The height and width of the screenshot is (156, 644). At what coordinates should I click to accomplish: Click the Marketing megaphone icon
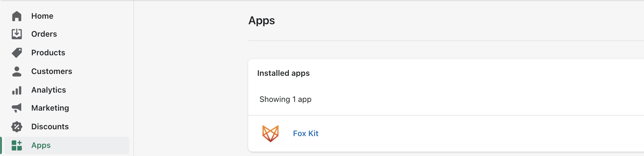pos(17,108)
